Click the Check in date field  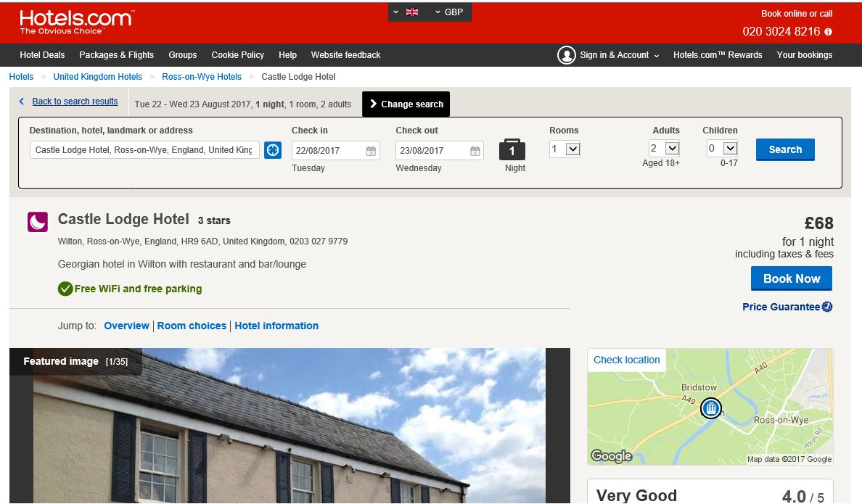(335, 151)
